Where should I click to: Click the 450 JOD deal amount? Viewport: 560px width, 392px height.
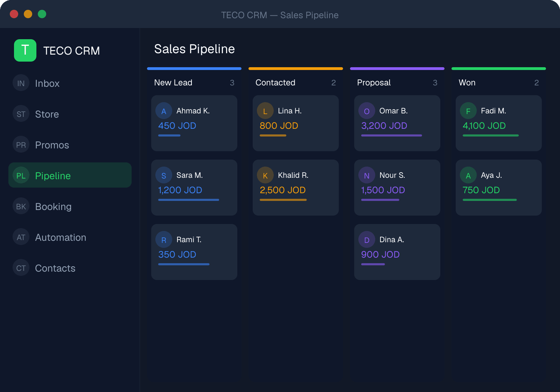[x=177, y=126]
